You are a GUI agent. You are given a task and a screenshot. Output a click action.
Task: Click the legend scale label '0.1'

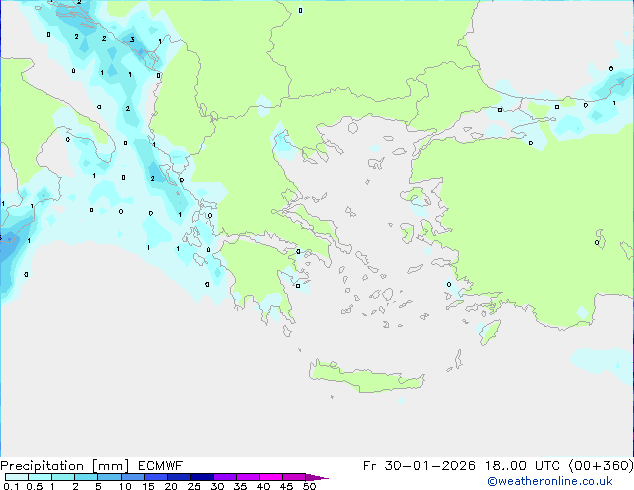11,486
